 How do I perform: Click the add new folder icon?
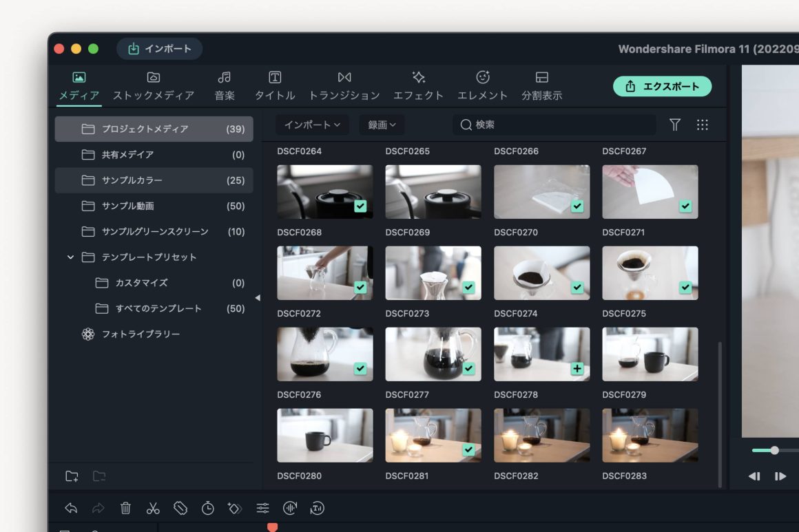(x=72, y=476)
